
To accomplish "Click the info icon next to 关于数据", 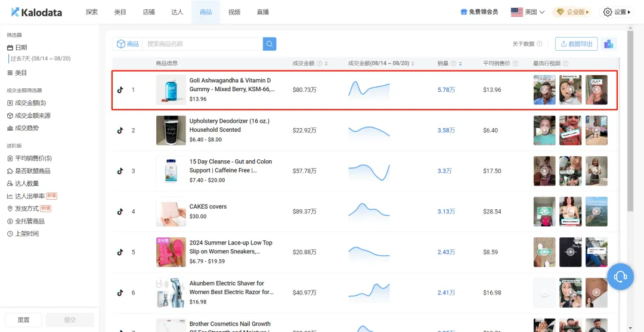I will pos(539,44).
